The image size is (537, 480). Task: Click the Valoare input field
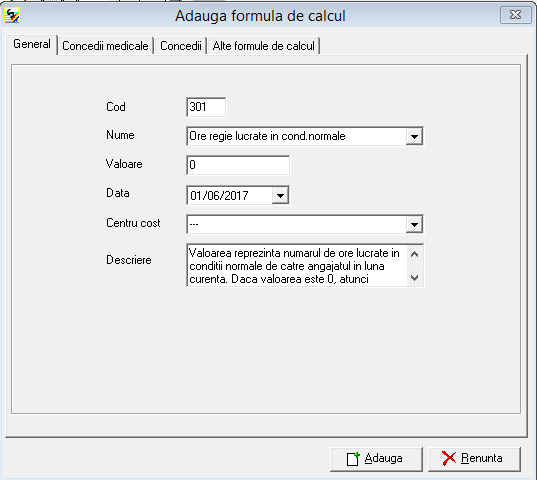click(238, 165)
